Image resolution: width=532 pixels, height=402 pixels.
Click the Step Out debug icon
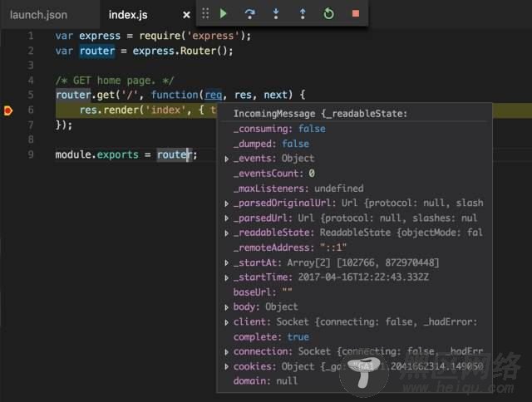pyautogui.click(x=303, y=13)
